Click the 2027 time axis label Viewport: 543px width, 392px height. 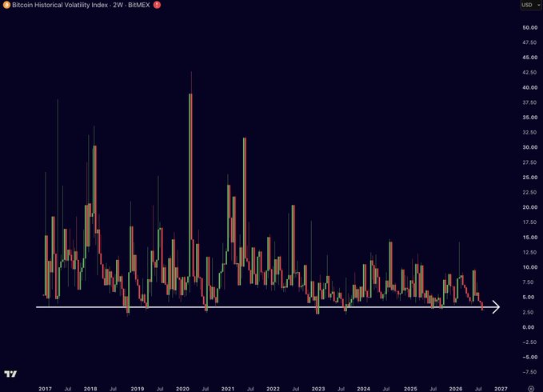pos(501,389)
